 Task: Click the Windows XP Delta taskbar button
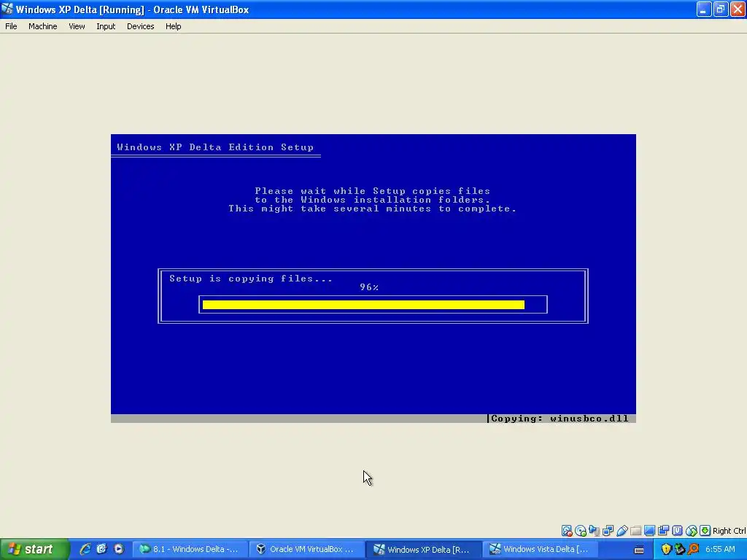pyautogui.click(x=424, y=549)
